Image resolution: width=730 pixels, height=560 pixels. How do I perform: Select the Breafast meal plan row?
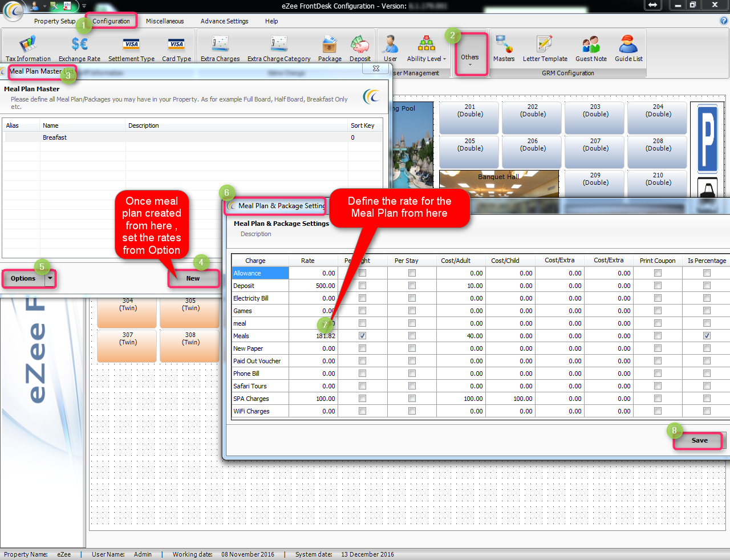coord(193,137)
